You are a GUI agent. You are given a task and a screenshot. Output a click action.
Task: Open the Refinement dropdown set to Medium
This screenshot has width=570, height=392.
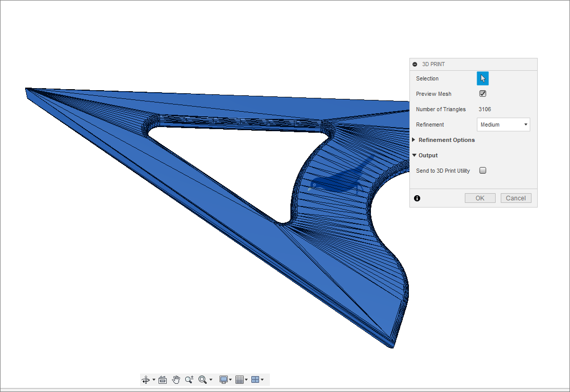pos(503,124)
